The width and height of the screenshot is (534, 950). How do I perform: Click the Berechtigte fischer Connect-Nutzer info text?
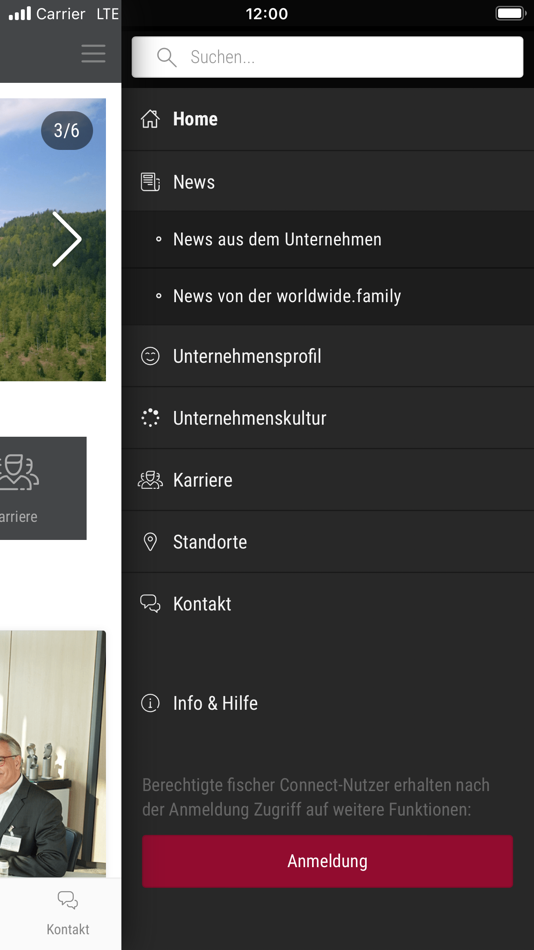point(316,797)
